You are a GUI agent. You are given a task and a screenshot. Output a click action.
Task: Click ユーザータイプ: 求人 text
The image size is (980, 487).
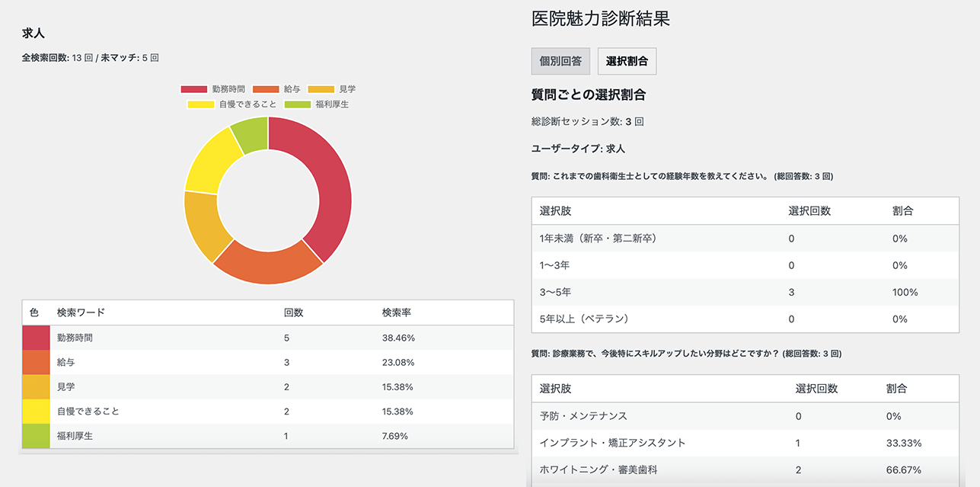[578, 149]
